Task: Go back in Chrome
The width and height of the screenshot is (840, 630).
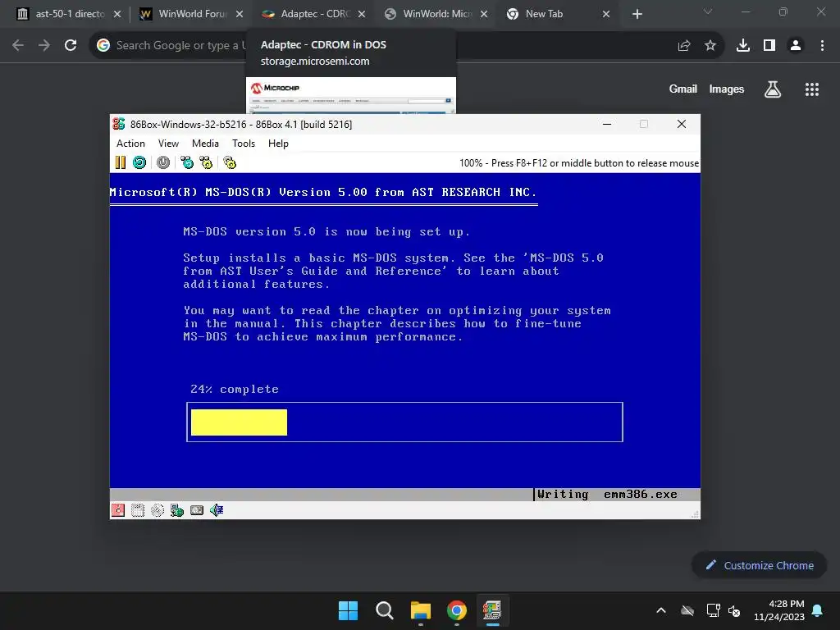Action: [x=18, y=46]
